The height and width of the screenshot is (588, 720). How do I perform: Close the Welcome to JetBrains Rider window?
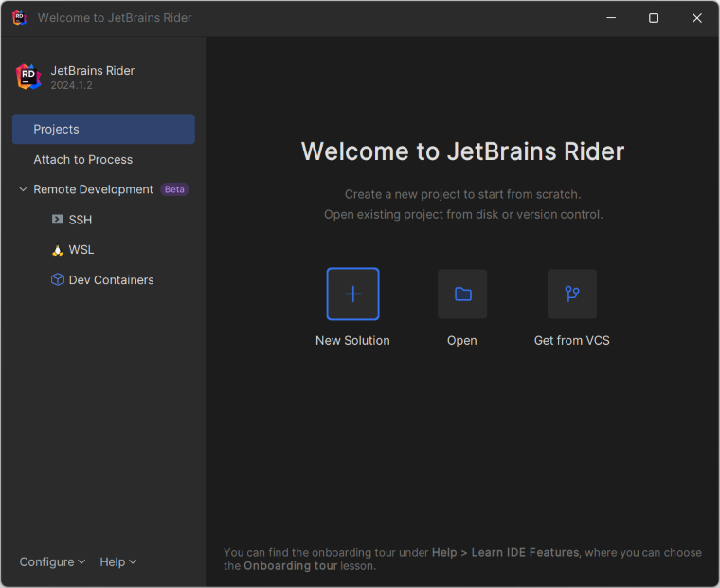tap(696, 18)
